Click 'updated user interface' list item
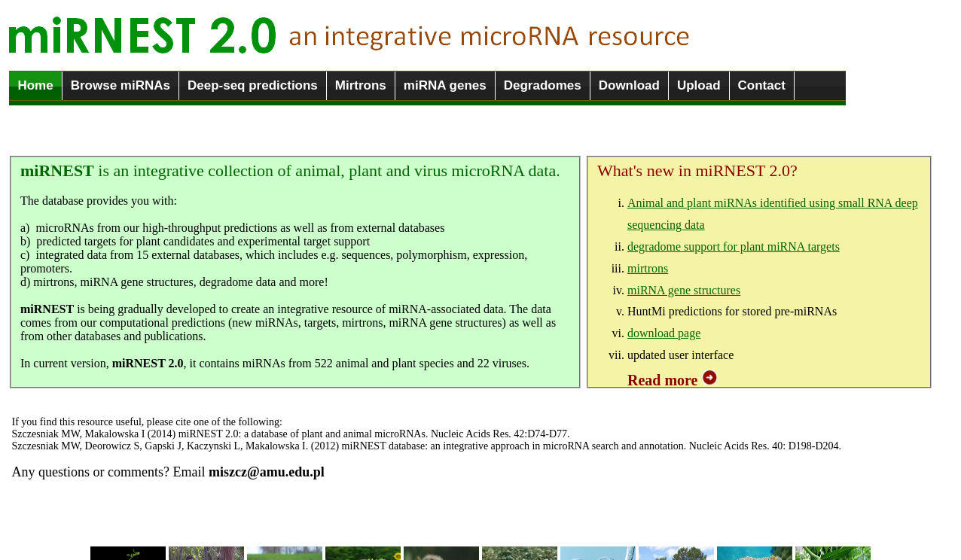961x560 pixels. point(680,355)
